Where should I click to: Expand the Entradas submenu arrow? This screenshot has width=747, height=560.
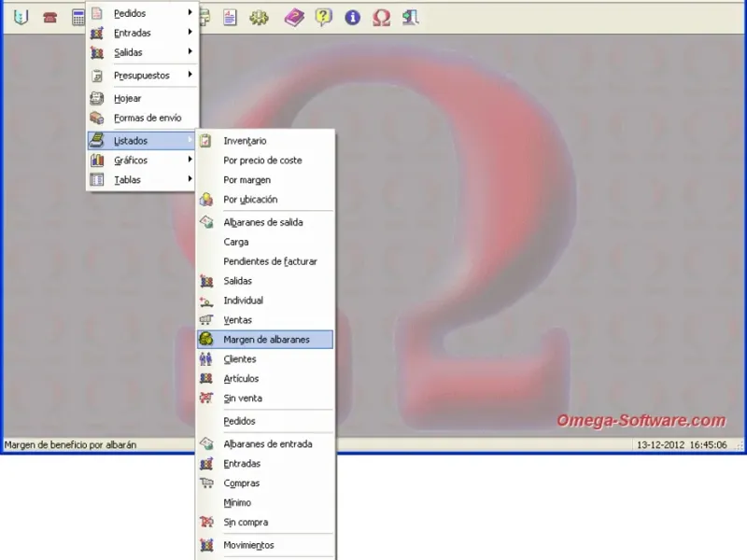coord(190,32)
